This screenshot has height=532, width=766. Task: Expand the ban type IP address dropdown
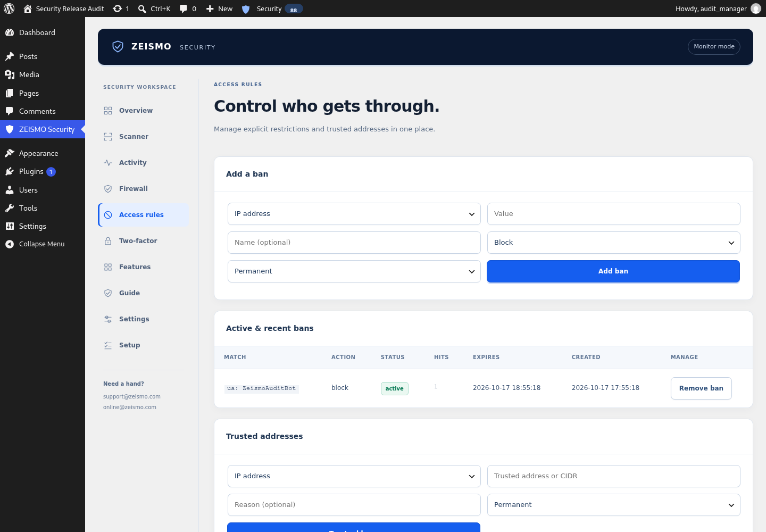[354, 214]
